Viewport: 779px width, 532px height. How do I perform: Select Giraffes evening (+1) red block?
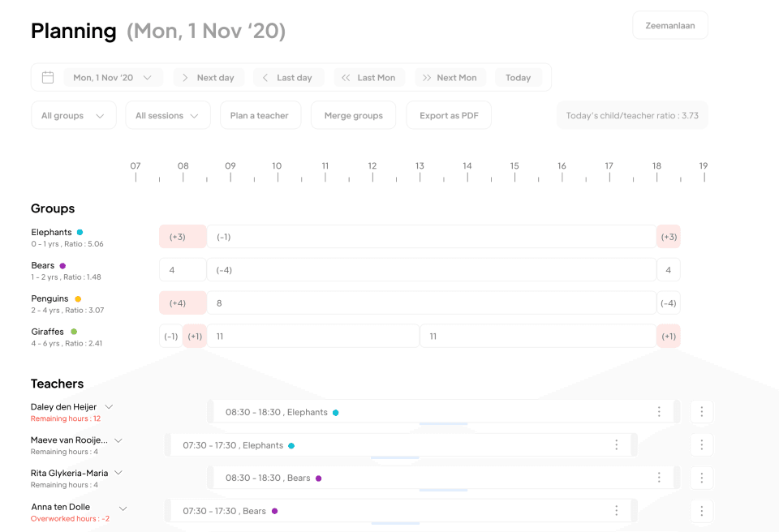[669, 336]
